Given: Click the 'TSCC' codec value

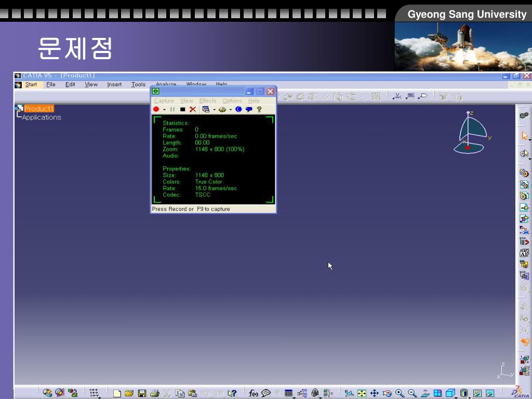Looking at the screenshot, I should (203, 195).
